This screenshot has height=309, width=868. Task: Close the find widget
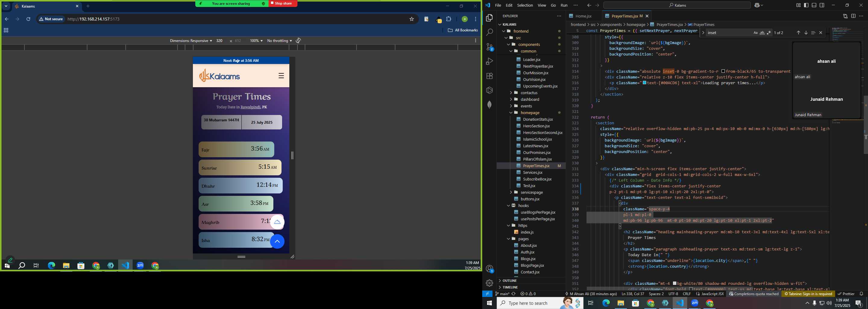tap(821, 33)
